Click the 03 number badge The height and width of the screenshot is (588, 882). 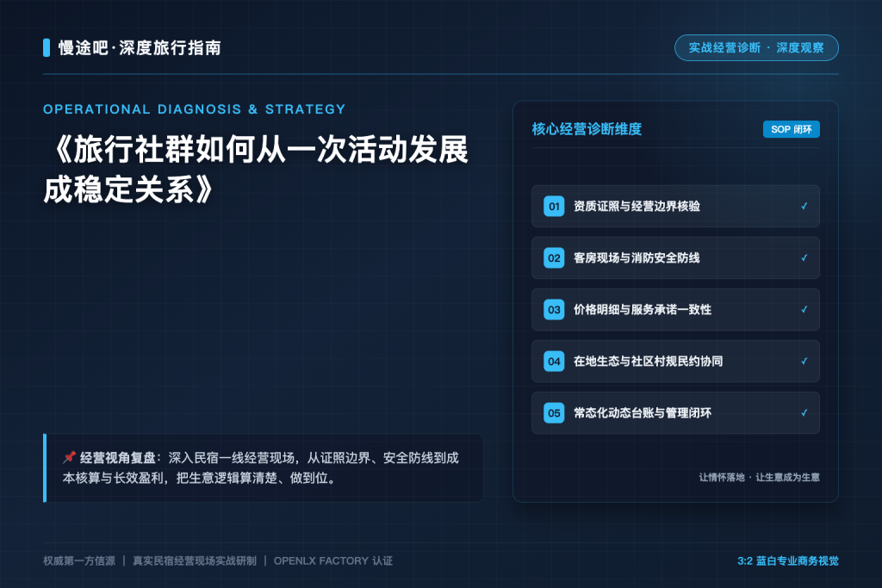[554, 310]
